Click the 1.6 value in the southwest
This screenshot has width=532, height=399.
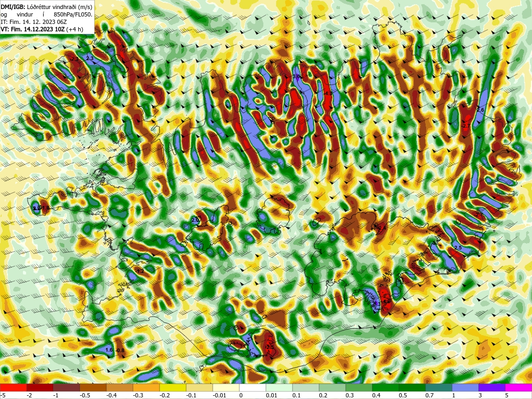coord(109,350)
